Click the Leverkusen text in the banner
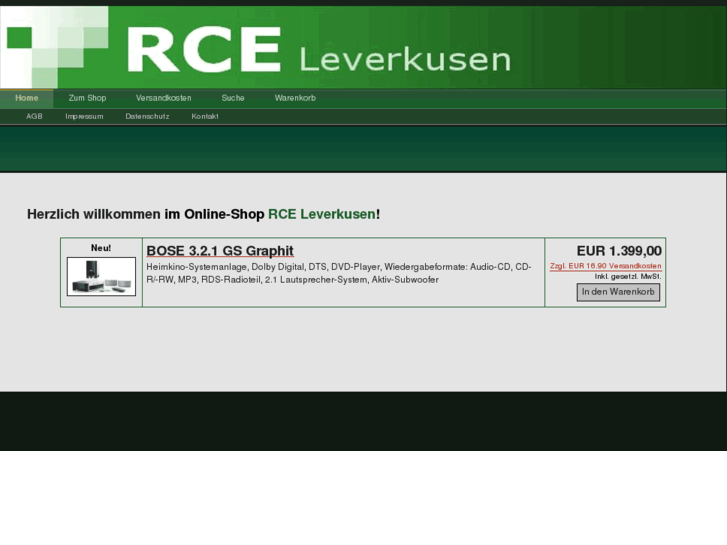Viewport: 727px width, 545px height. 405,60
